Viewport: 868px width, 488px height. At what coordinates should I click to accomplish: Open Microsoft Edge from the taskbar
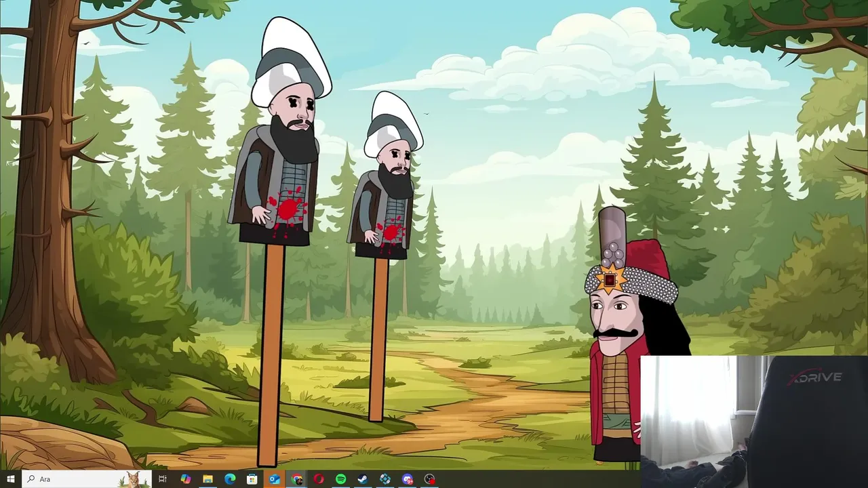click(x=230, y=479)
